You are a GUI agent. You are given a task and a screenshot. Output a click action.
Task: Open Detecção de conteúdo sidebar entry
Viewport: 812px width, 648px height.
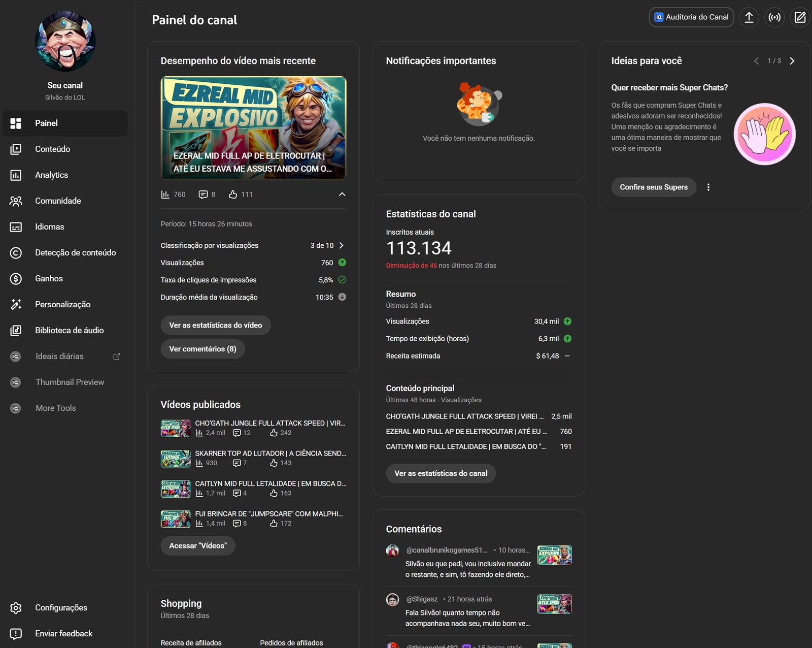coord(65,253)
